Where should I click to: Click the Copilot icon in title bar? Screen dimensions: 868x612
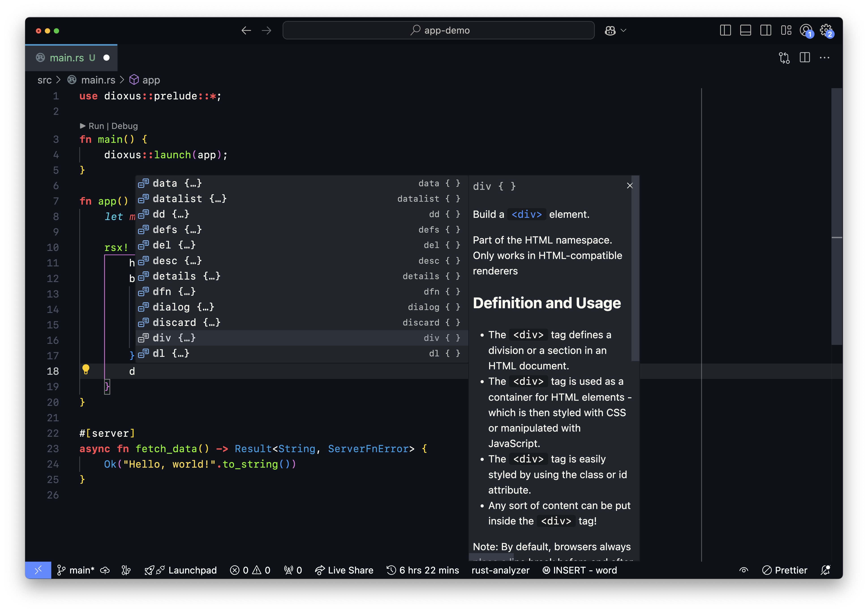pyautogui.click(x=610, y=31)
